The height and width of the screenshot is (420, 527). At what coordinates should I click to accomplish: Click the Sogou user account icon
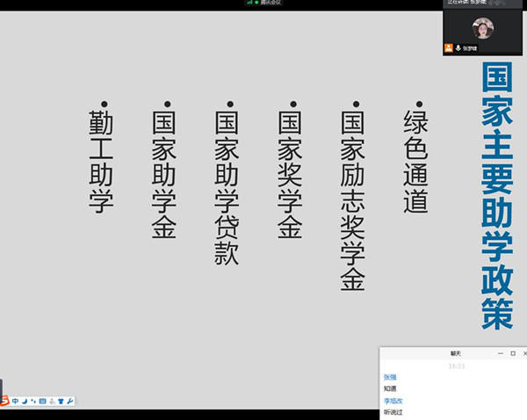pyautogui.click(x=52, y=401)
